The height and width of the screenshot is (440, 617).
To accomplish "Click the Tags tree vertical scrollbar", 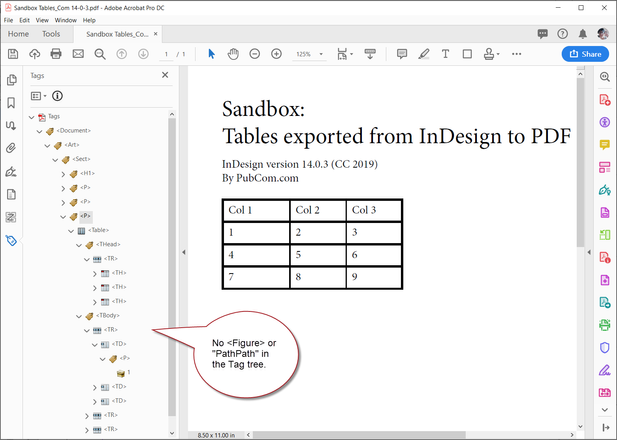I will click(x=172, y=267).
